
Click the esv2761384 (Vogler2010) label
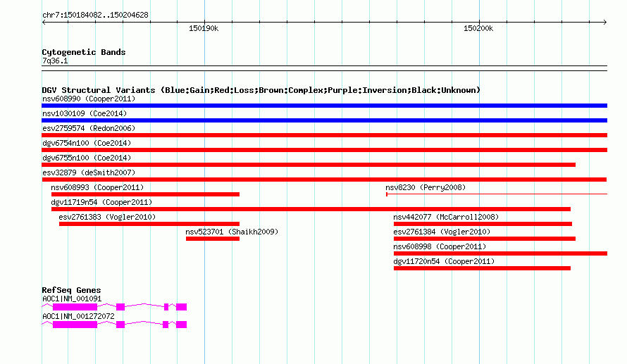[x=442, y=232]
